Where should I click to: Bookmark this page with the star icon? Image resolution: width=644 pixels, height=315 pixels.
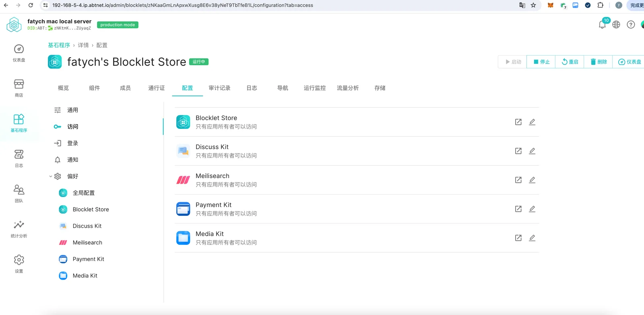(533, 5)
